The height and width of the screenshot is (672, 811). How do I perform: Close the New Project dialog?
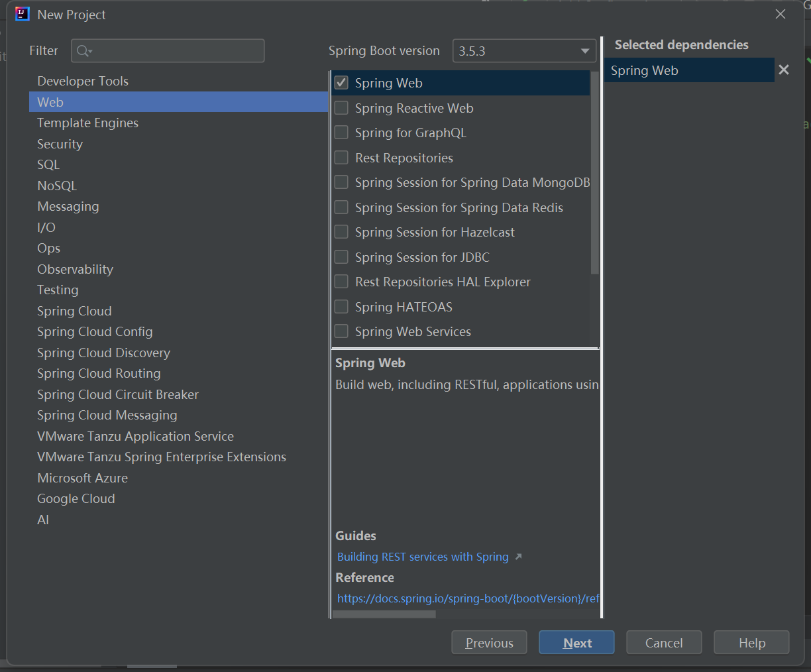point(781,14)
